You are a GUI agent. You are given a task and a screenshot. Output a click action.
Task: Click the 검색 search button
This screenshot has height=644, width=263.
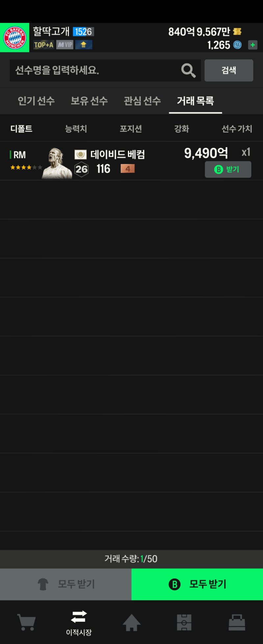[229, 70]
